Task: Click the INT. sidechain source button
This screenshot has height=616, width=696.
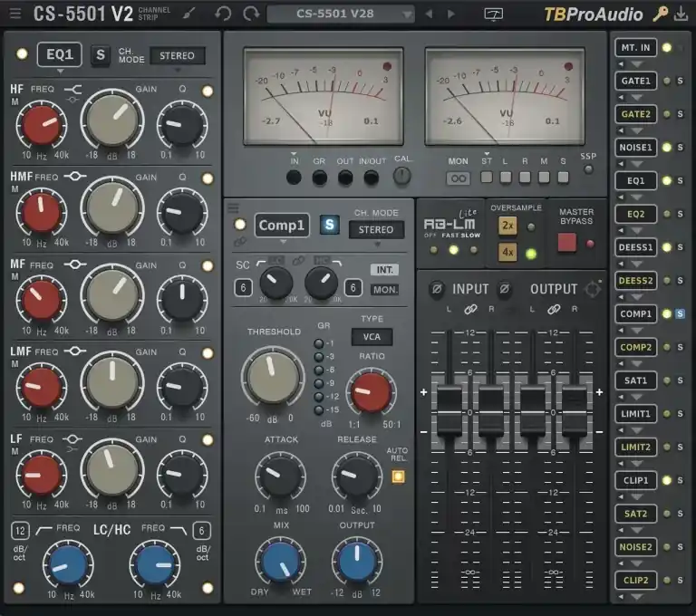Action: click(385, 270)
